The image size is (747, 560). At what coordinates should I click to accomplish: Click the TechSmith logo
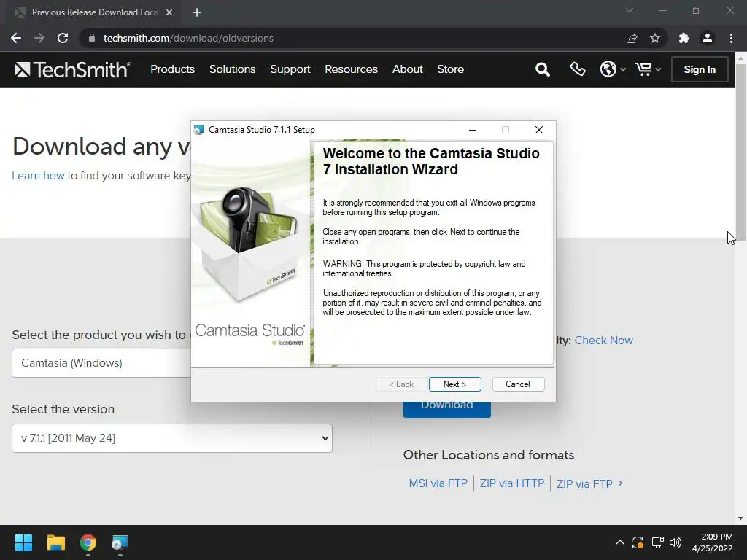point(72,69)
